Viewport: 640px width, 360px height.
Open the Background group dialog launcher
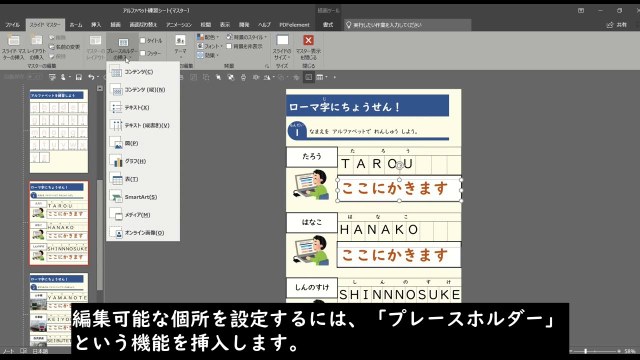267,66
